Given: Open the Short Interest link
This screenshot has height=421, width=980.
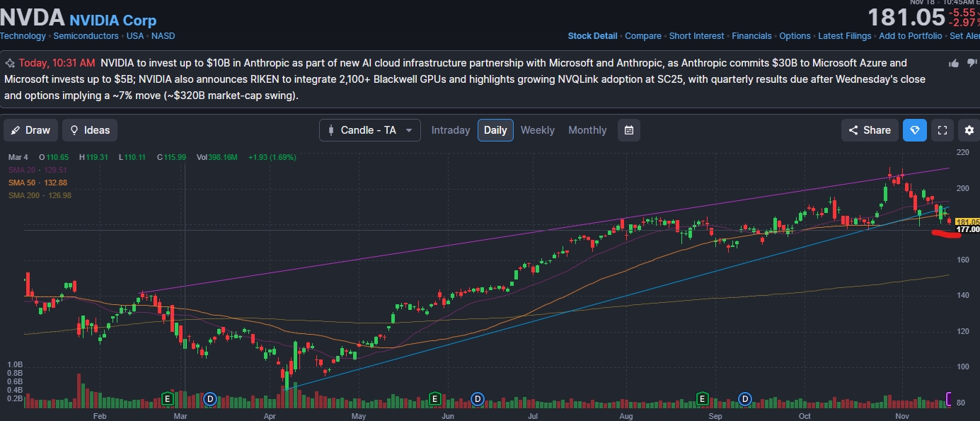Looking at the screenshot, I should point(696,36).
